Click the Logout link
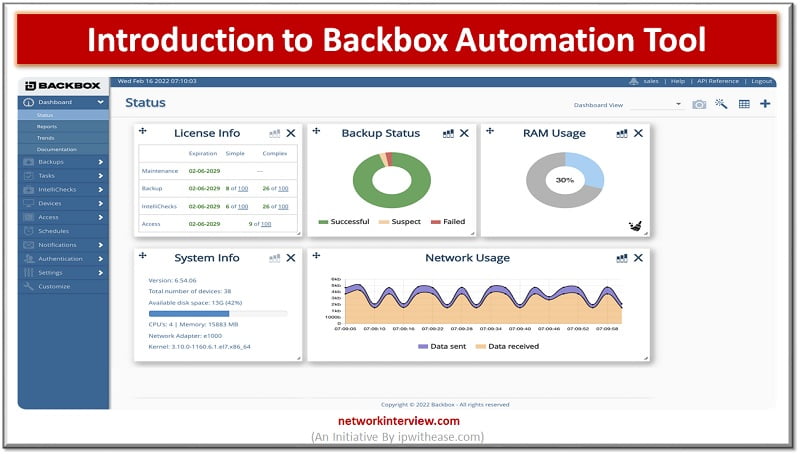800x455 pixels. (761, 81)
